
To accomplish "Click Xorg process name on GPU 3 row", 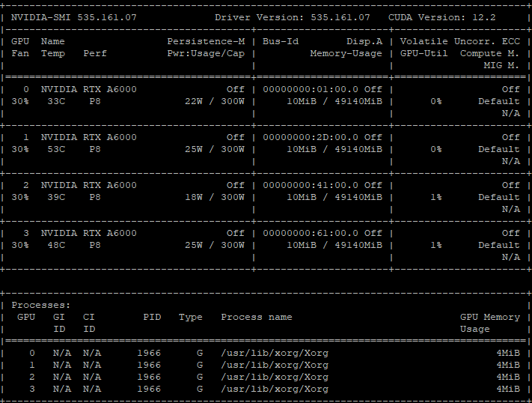I will tap(275, 389).
